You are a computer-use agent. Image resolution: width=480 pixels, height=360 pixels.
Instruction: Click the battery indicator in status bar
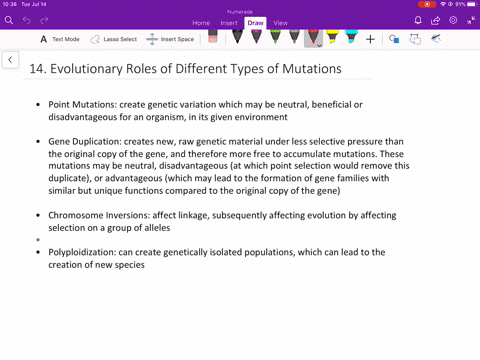pyautogui.click(x=472, y=4)
